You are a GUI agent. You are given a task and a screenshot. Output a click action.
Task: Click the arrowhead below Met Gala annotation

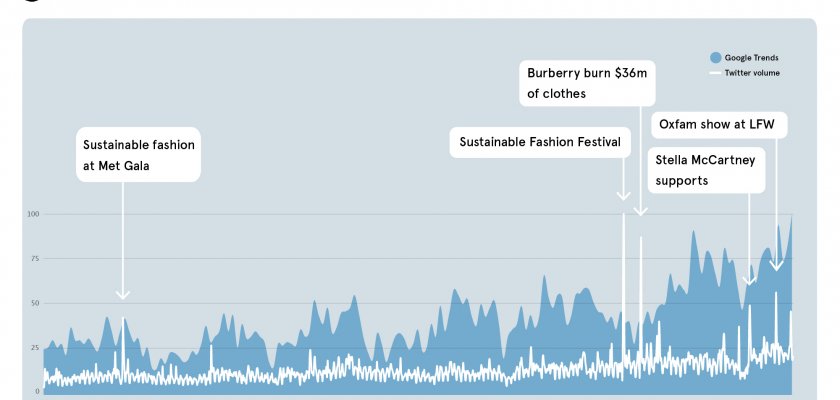[123, 294]
